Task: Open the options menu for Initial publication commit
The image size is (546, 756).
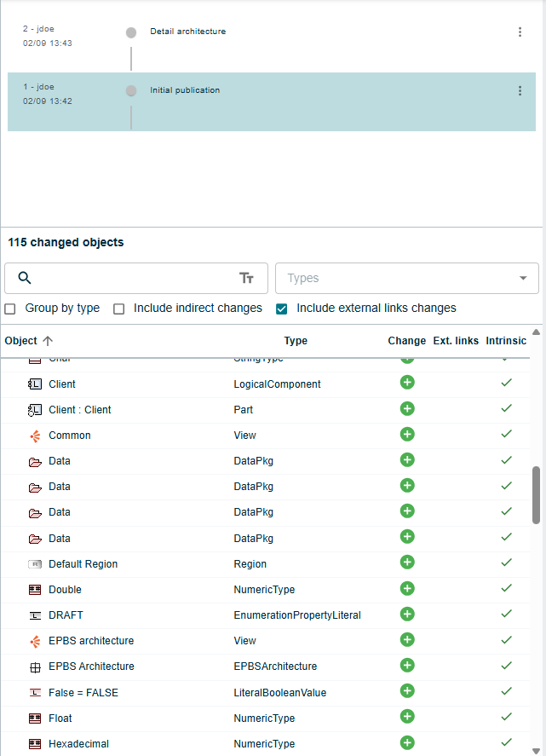Action: click(x=520, y=90)
